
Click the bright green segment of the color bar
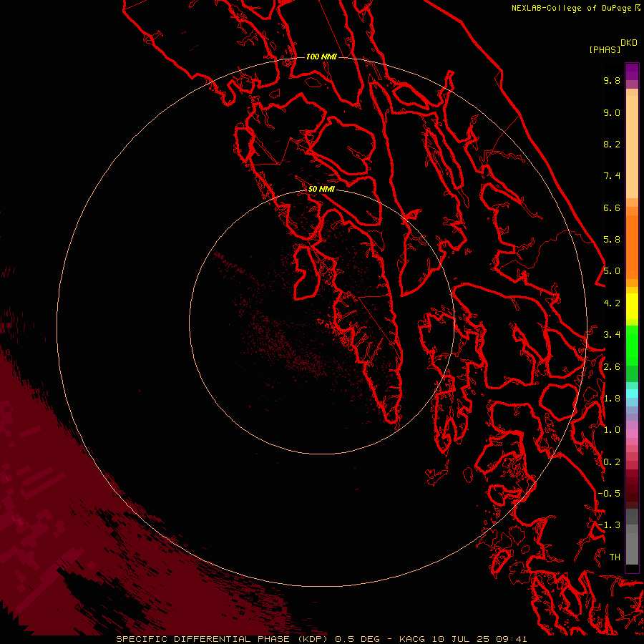coord(632,344)
